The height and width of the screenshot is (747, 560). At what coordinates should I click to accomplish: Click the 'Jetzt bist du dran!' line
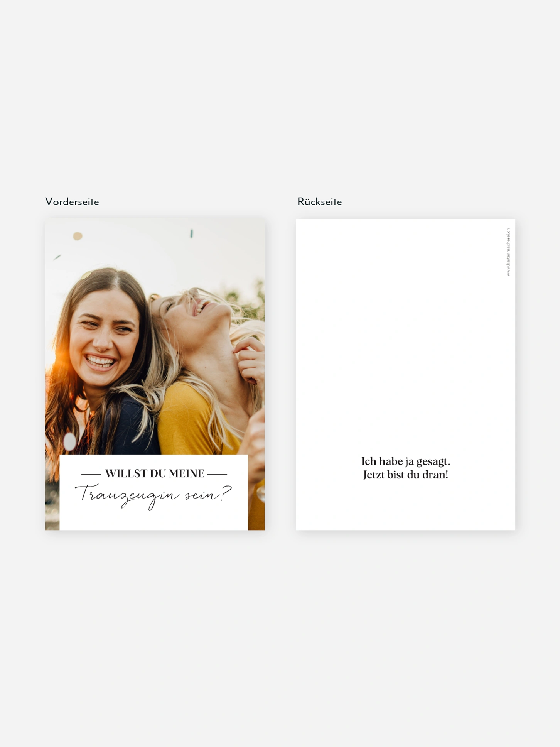405,475
